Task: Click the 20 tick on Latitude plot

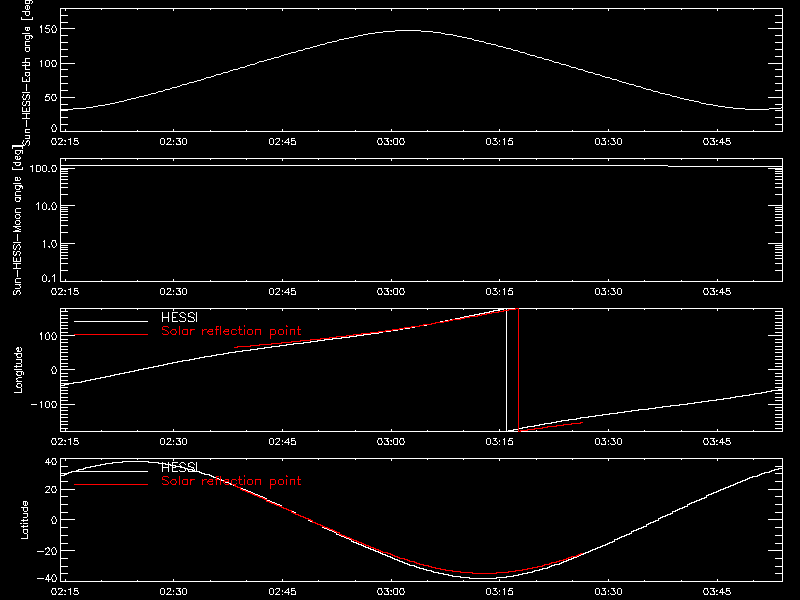Action: point(51,489)
